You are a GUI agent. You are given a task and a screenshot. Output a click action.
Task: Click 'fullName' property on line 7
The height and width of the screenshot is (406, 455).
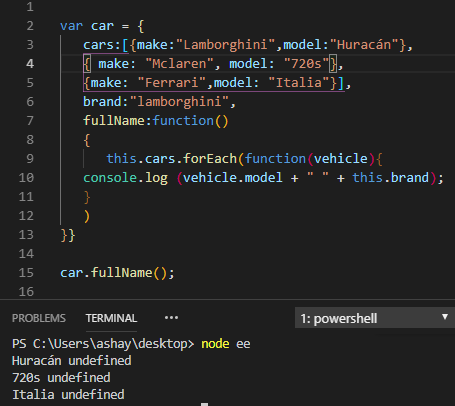pyautogui.click(x=114, y=121)
